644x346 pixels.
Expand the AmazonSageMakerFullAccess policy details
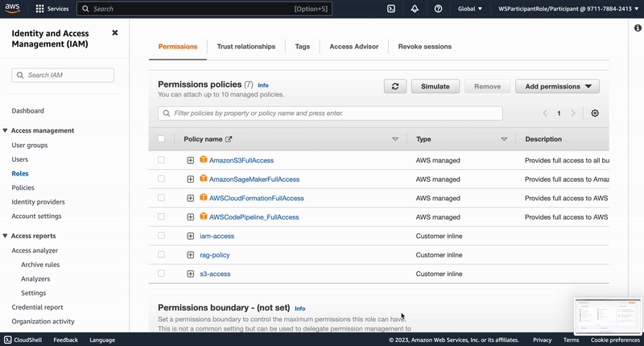tap(191, 179)
